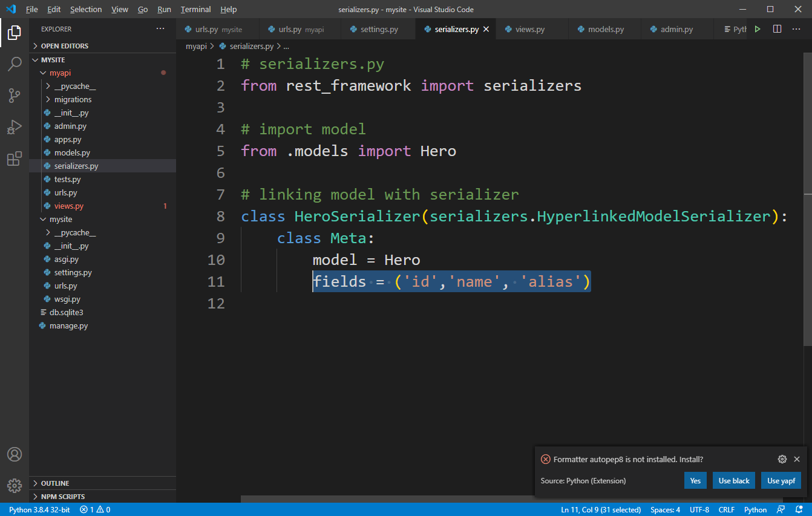
Task: Expand the NPM Scripts section
Action: point(103,497)
